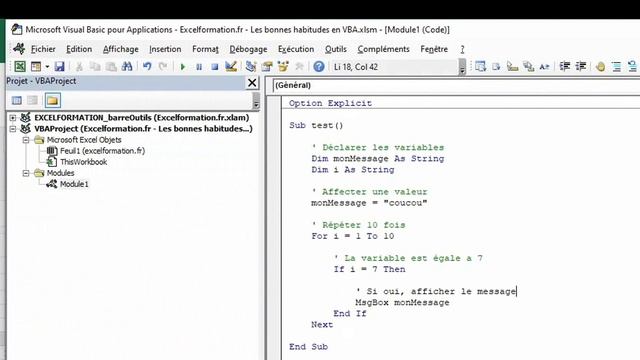Open Project panel toolbar options arrow

(x=256, y=101)
